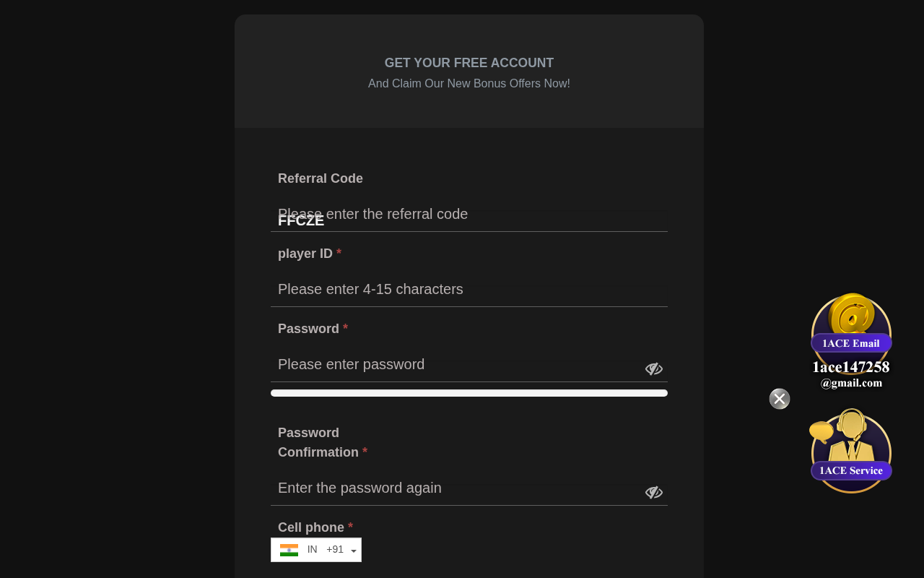Open the 1ACE Service headset agent icon

[853, 437]
